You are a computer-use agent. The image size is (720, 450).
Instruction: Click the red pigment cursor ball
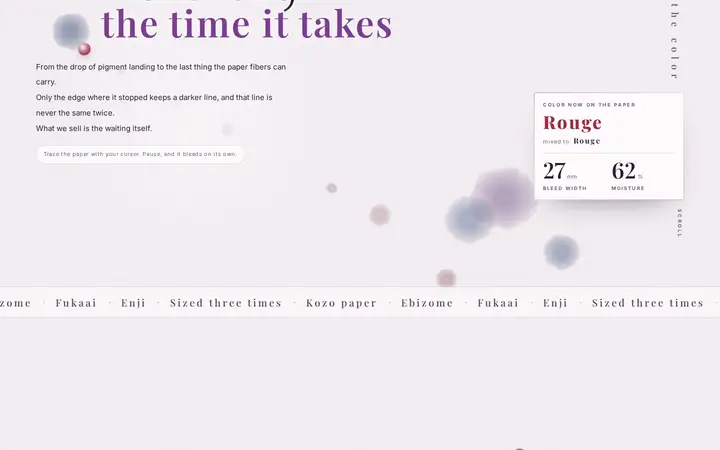pos(84,49)
